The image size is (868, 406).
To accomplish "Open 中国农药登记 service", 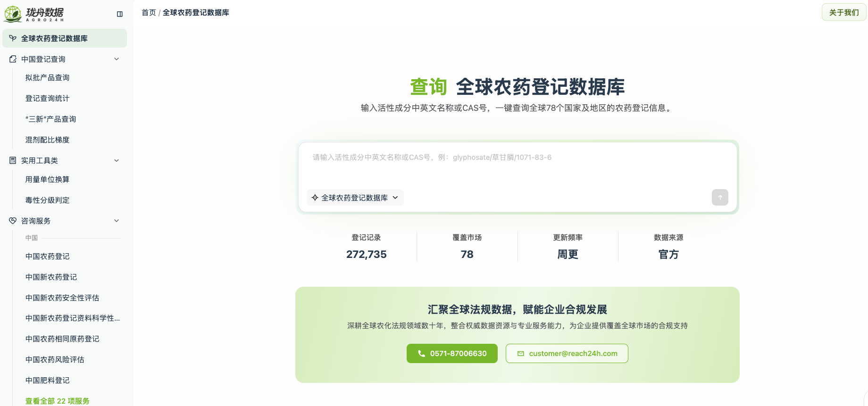I will [47, 257].
